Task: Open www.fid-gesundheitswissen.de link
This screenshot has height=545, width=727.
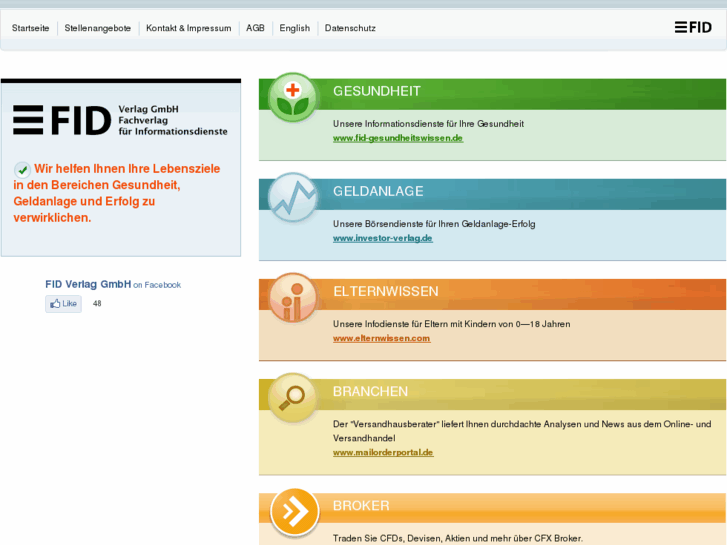Action: click(x=398, y=138)
